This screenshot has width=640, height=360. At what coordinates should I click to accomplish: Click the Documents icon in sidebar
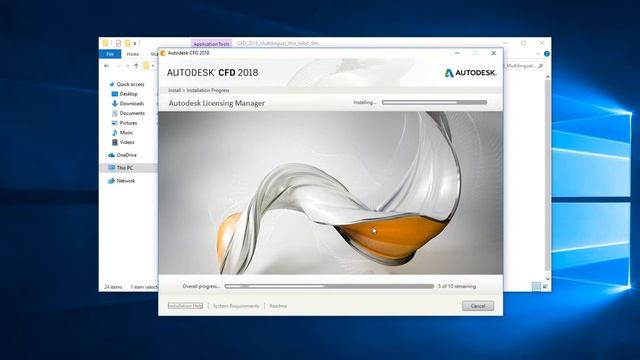pos(115,113)
